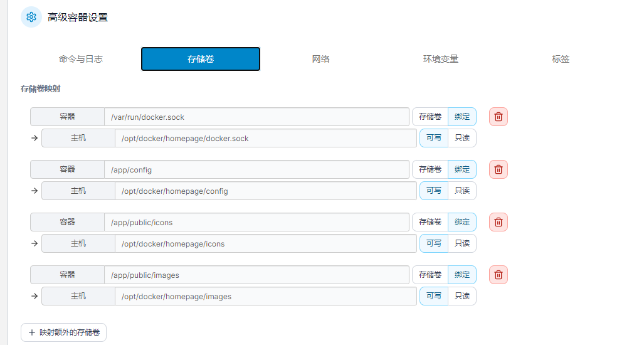Set homepage/config host mapping to 只读
The height and width of the screenshot is (345, 644).
(462, 191)
